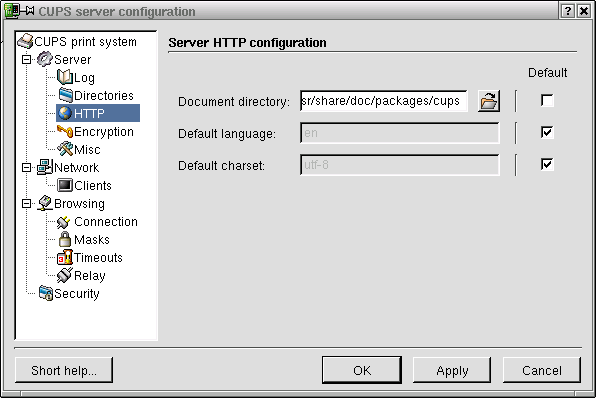Image resolution: width=596 pixels, height=398 pixels.
Task: Select the Clients tree label
Action: coord(93,186)
